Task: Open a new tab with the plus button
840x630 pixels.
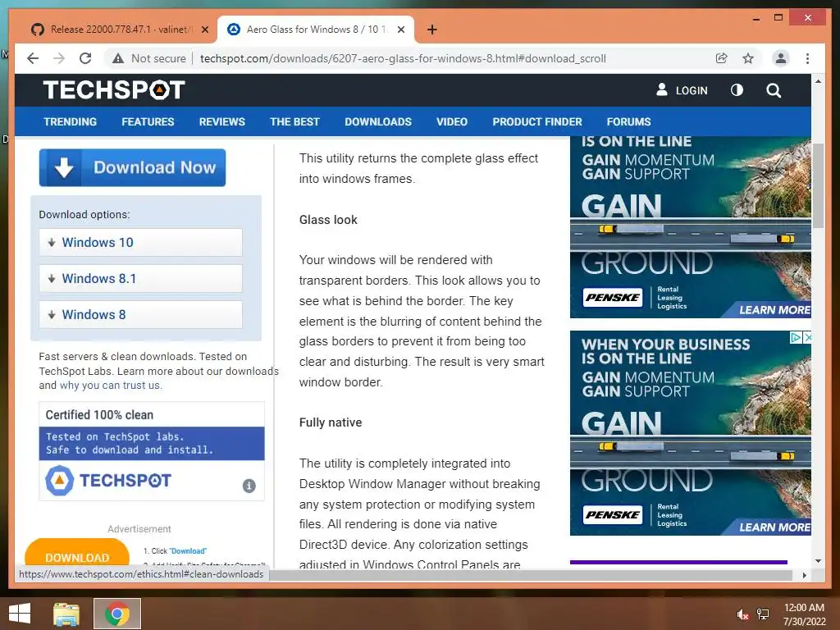Action: click(x=431, y=30)
